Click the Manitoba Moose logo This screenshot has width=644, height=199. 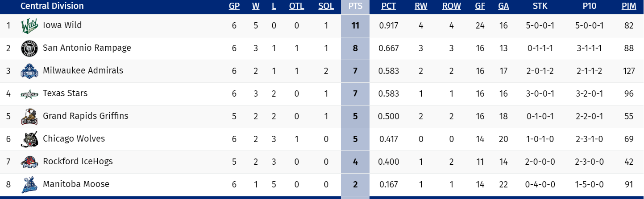[x=27, y=185]
